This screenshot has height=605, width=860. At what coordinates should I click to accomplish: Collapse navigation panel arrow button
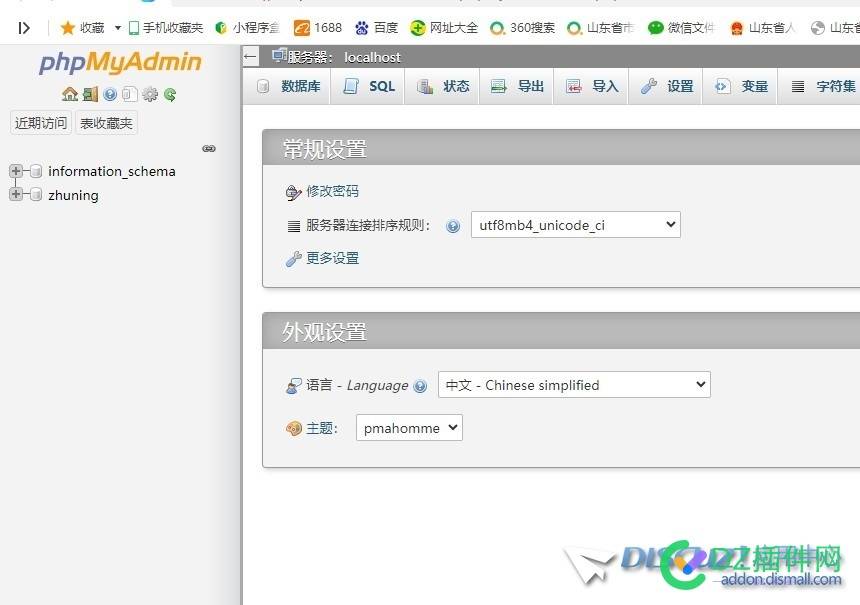pos(251,56)
